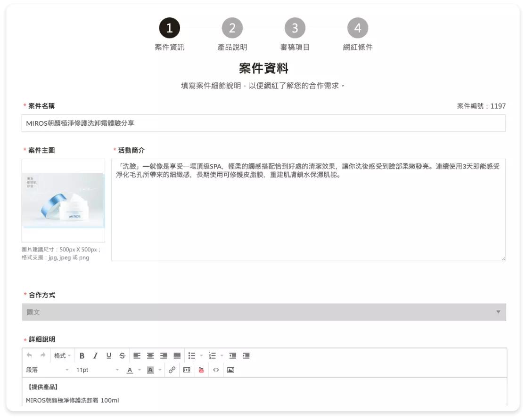Open the 格式 format dropdown
The width and height of the screenshot is (526, 420).
point(62,355)
